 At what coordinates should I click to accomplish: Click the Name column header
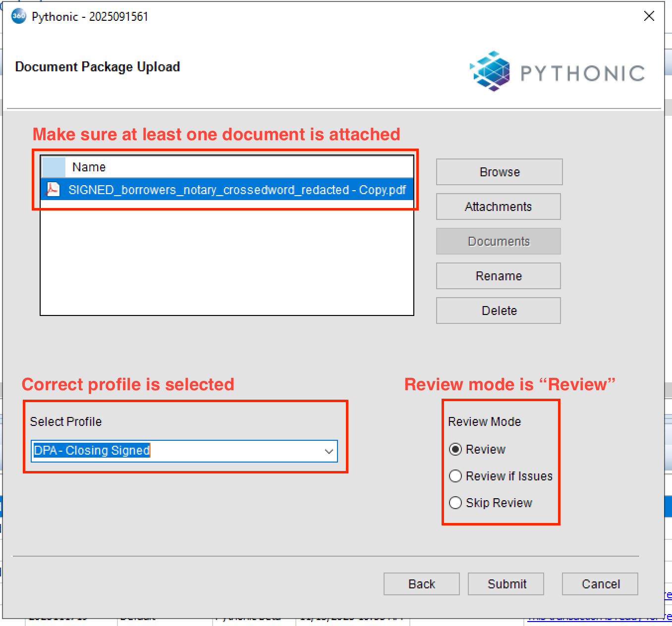[x=239, y=167]
